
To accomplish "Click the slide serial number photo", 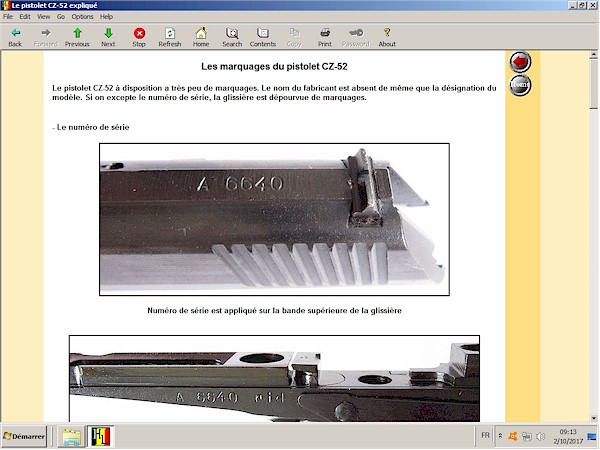I will pos(274,219).
